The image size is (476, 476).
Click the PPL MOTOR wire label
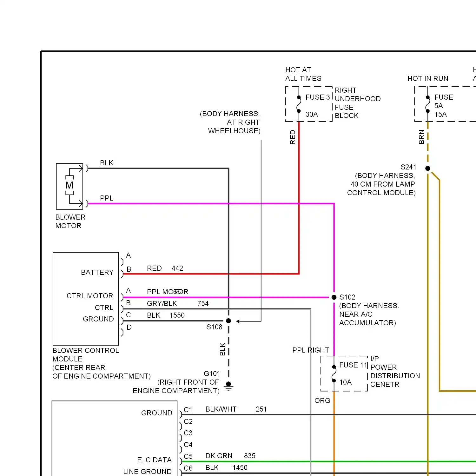168,292
